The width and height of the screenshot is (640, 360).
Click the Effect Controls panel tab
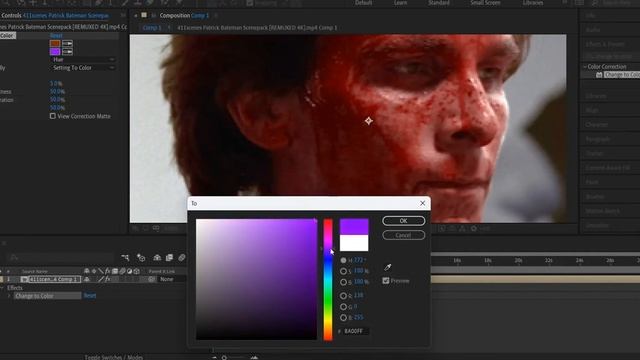point(55,16)
